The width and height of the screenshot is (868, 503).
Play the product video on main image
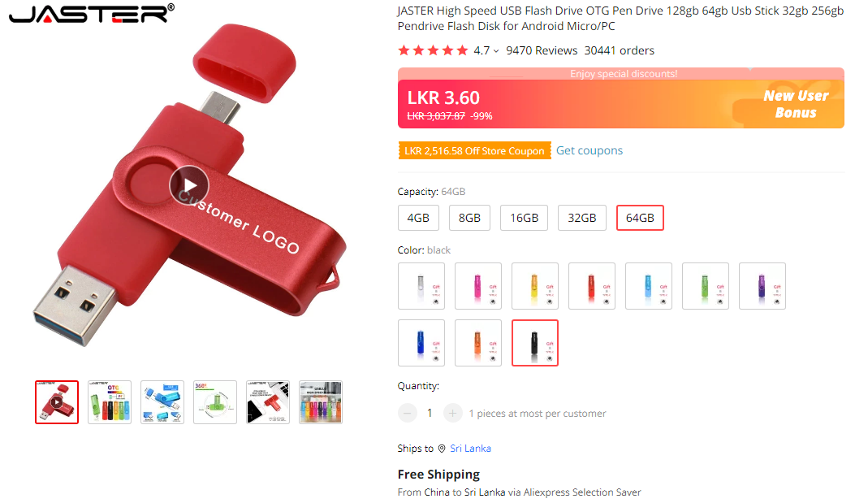[188, 185]
